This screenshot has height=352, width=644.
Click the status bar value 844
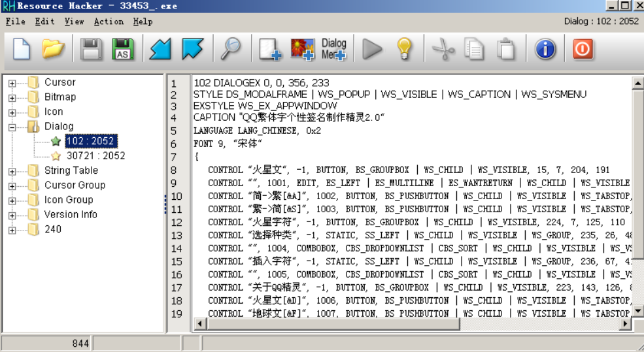80,344
